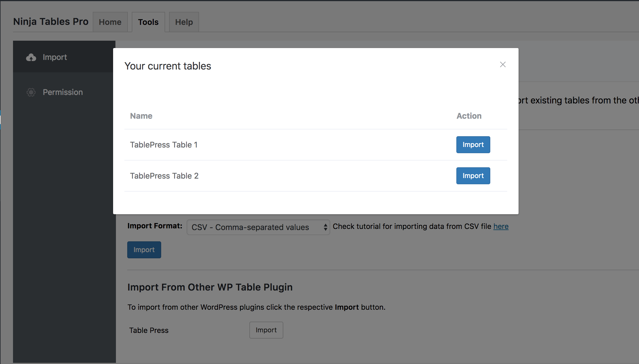The width and height of the screenshot is (639, 364).
Task: Open the CSV tutorial 'here' link
Action: tap(501, 226)
